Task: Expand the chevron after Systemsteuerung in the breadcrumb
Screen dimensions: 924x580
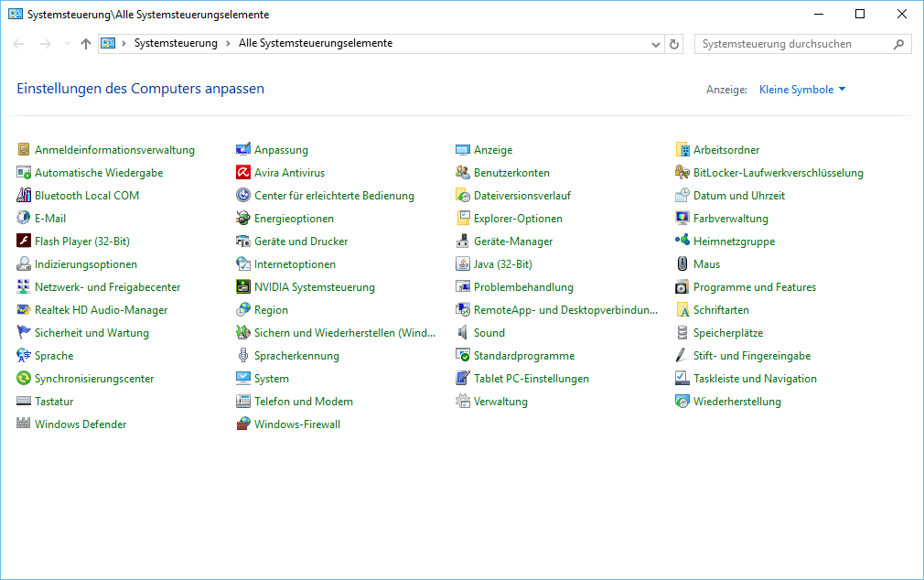Action: [228, 44]
